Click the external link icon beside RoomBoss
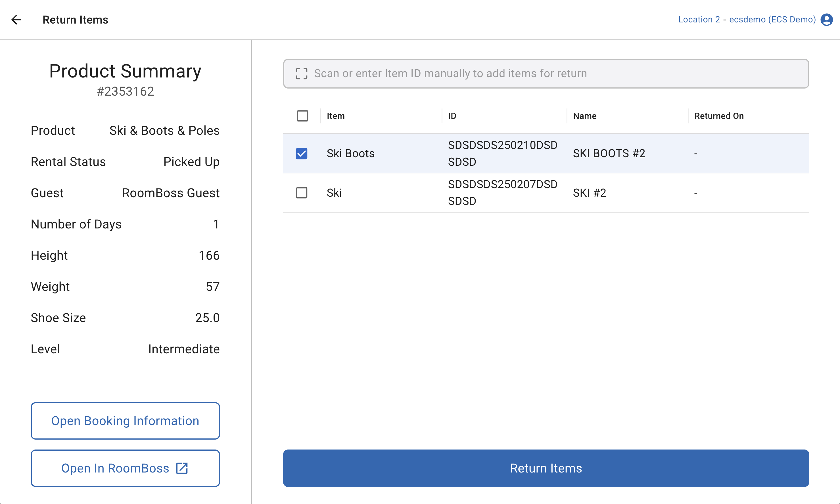Viewport: 840px width, 504px height. coord(182,468)
